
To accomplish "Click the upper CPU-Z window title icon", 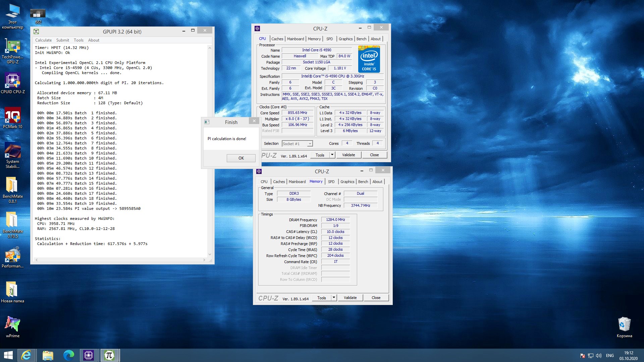I will point(257,28).
